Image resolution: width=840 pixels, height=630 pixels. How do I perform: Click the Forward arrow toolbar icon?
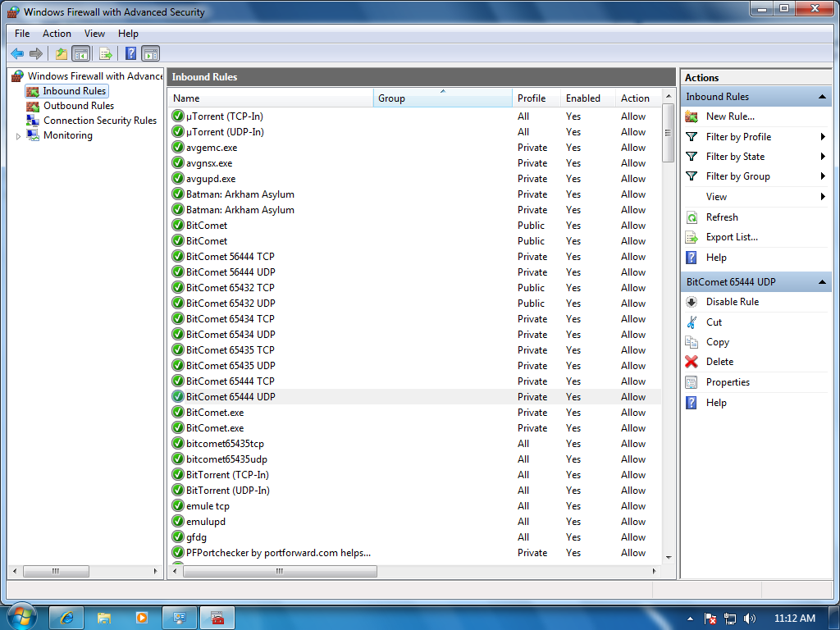click(36, 53)
